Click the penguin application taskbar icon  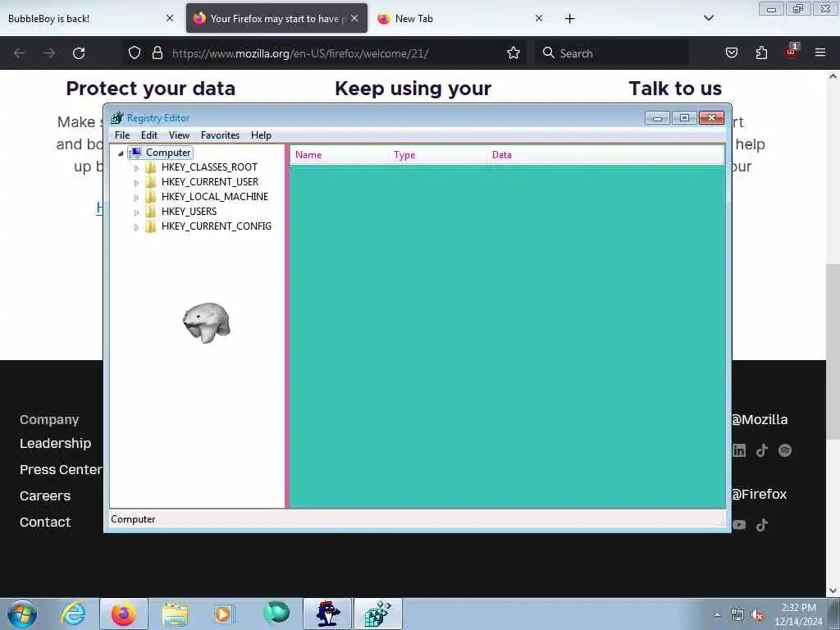click(327, 614)
